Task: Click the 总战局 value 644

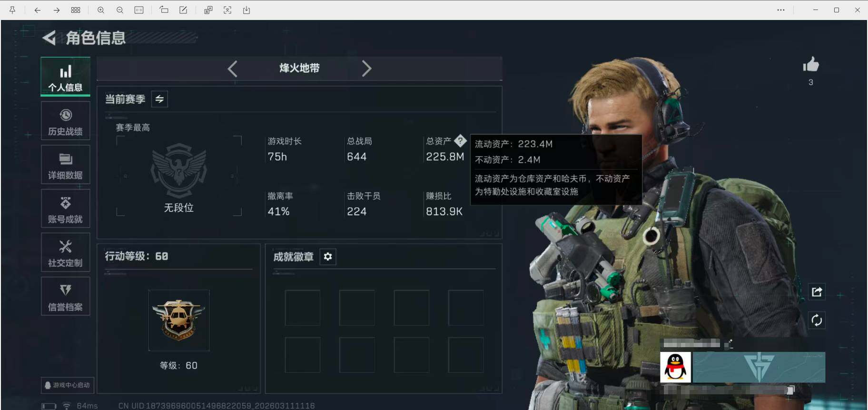Action: pyautogui.click(x=356, y=157)
